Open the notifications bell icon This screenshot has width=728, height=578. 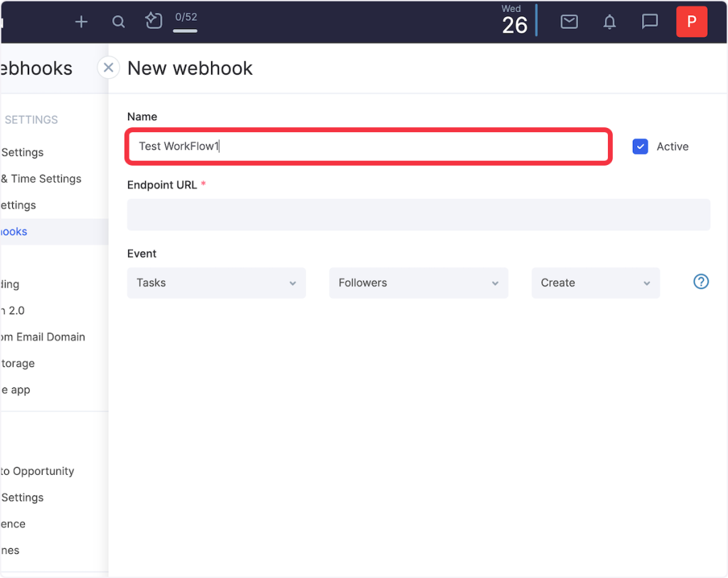609,22
